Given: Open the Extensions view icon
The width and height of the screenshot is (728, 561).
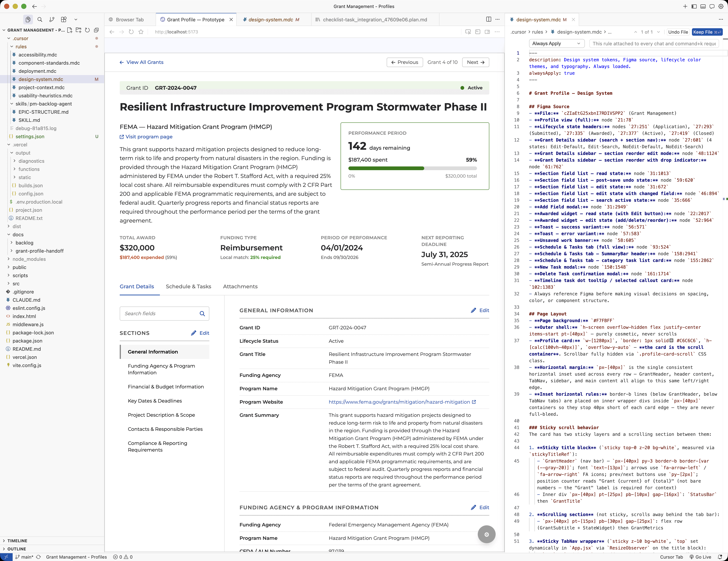Looking at the screenshot, I should coord(64,20).
